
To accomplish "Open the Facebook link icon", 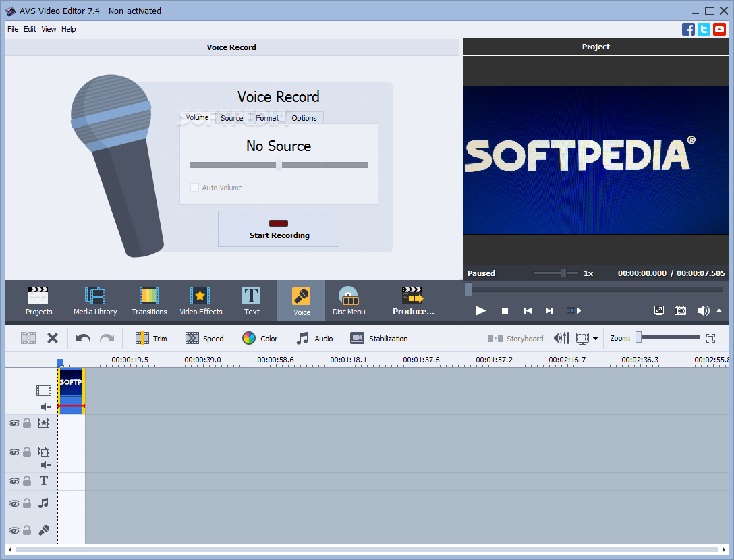I will [688, 29].
